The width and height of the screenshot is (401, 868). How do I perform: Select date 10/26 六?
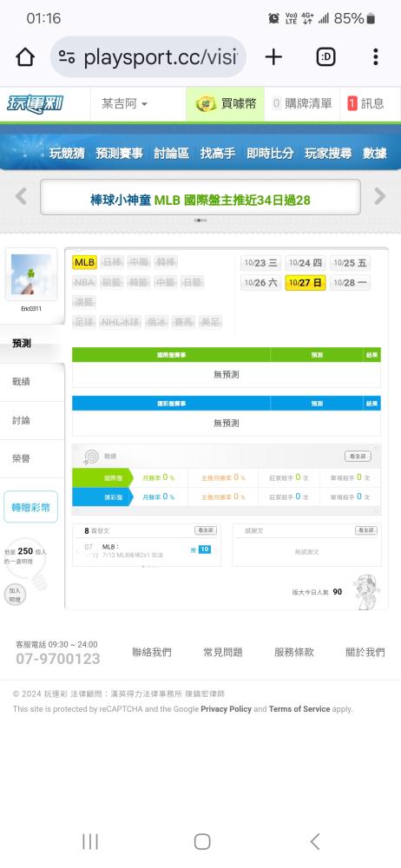tap(261, 283)
